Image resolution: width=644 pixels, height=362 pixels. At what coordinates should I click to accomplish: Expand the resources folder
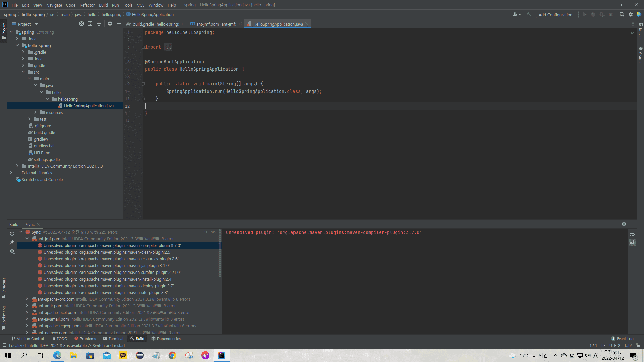35,112
